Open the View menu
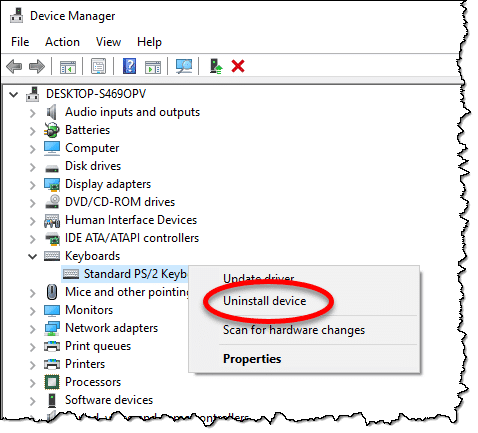 [108, 42]
